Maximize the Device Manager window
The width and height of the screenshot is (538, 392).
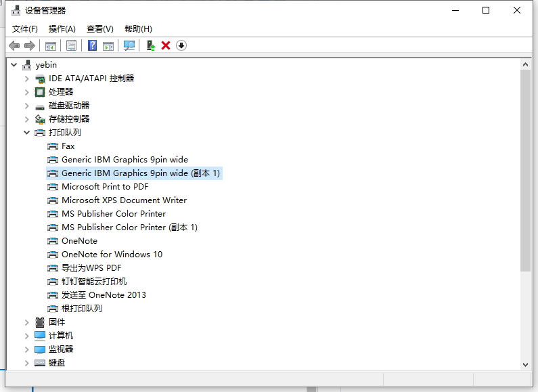486,10
